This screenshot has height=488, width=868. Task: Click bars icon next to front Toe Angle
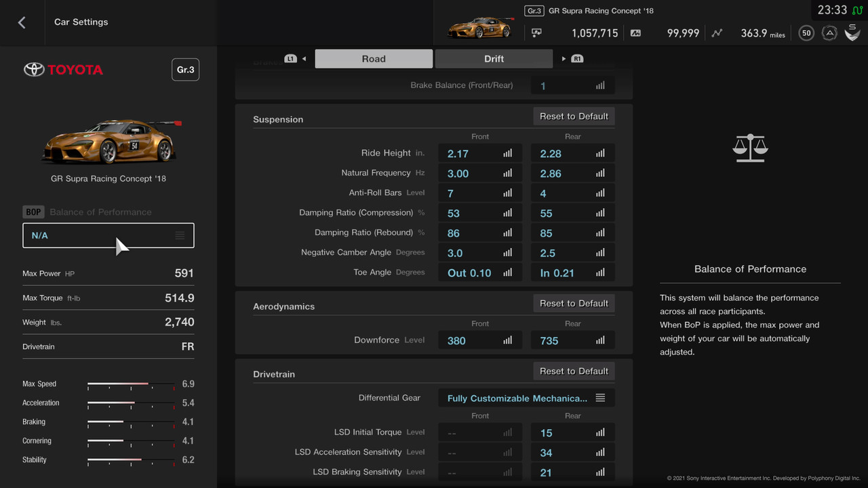click(x=507, y=272)
